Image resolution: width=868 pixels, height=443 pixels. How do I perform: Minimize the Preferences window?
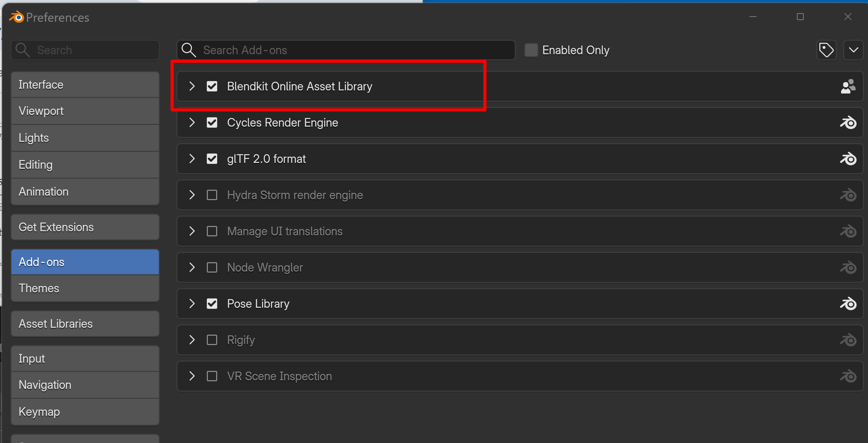753,17
